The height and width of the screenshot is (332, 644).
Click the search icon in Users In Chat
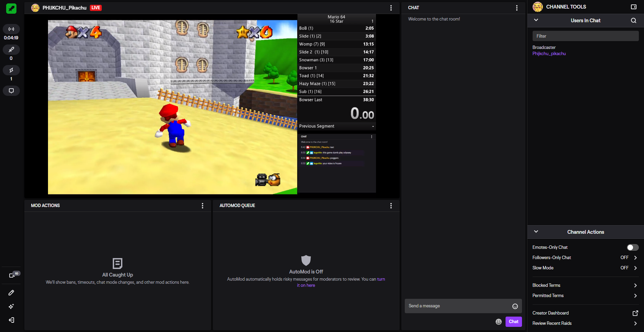coord(634,21)
